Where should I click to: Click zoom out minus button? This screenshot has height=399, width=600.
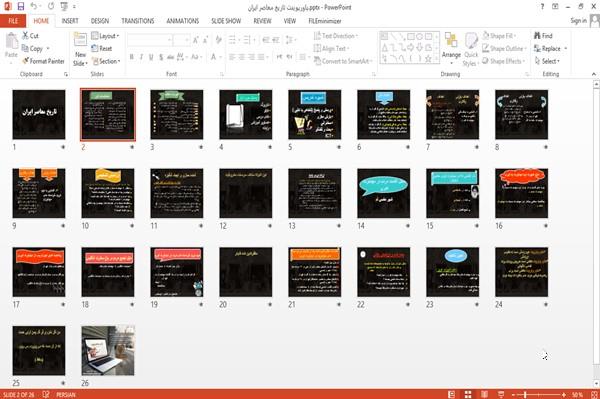point(514,394)
